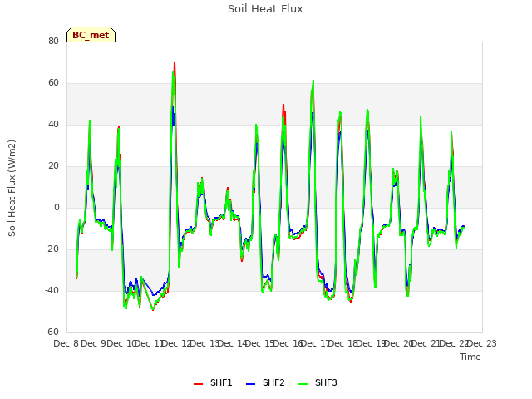The image size is (532, 399).
Task: Click the Time x-axis title
Action: pos(470,357)
